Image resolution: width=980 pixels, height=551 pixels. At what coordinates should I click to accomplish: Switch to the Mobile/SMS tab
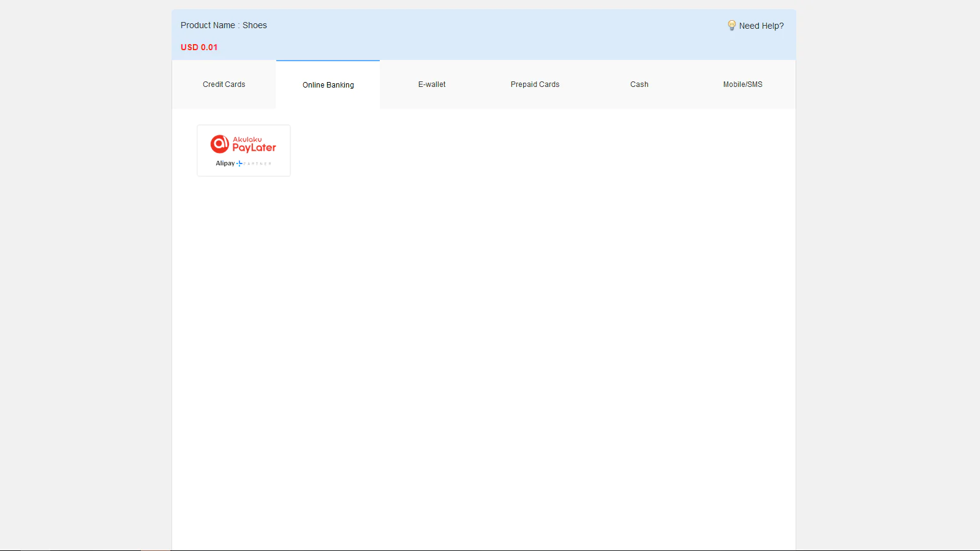tap(742, 84)
